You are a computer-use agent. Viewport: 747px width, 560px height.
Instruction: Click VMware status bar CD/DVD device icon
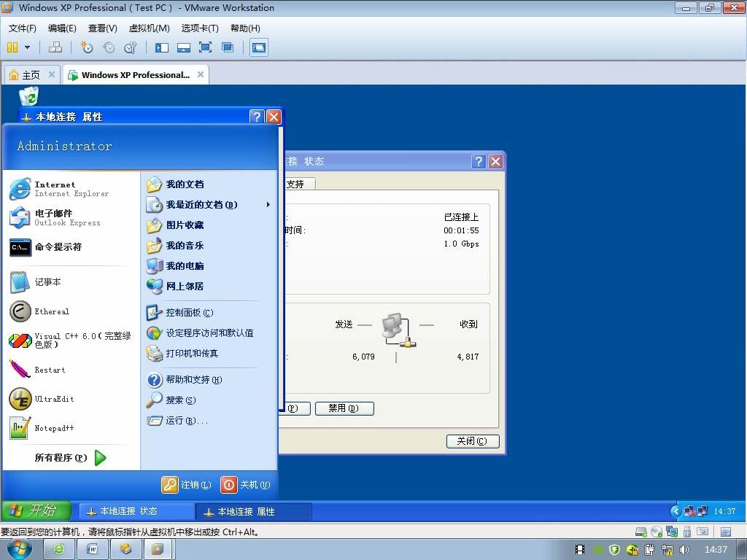point(657,532)
